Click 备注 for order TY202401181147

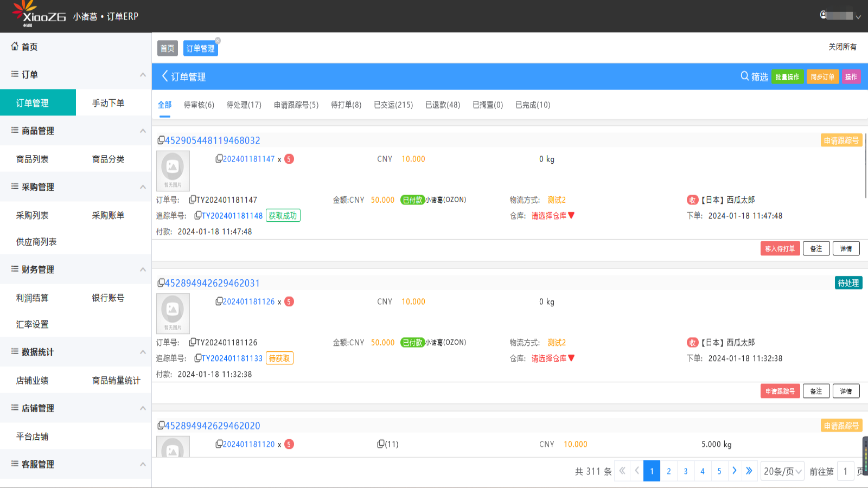pyautogui.click(x=816, y=248)
